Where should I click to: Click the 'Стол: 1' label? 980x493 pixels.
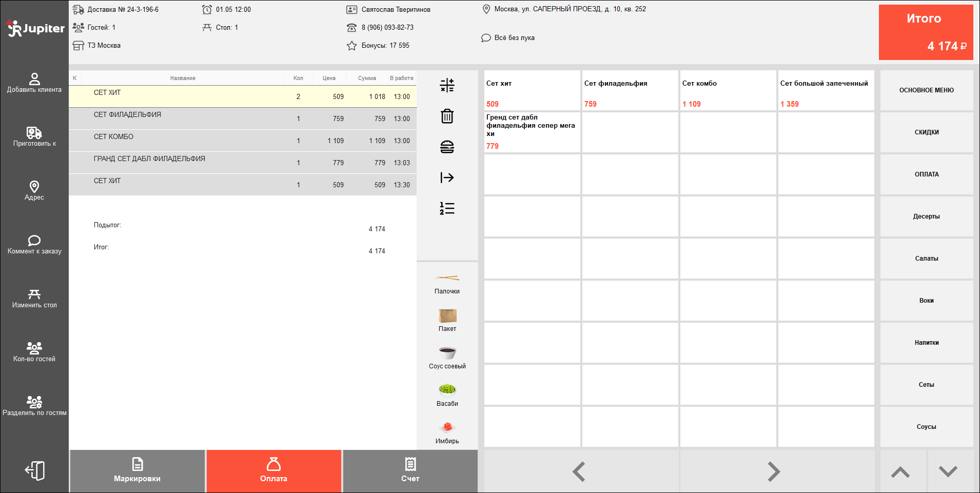tap(227, 27)
